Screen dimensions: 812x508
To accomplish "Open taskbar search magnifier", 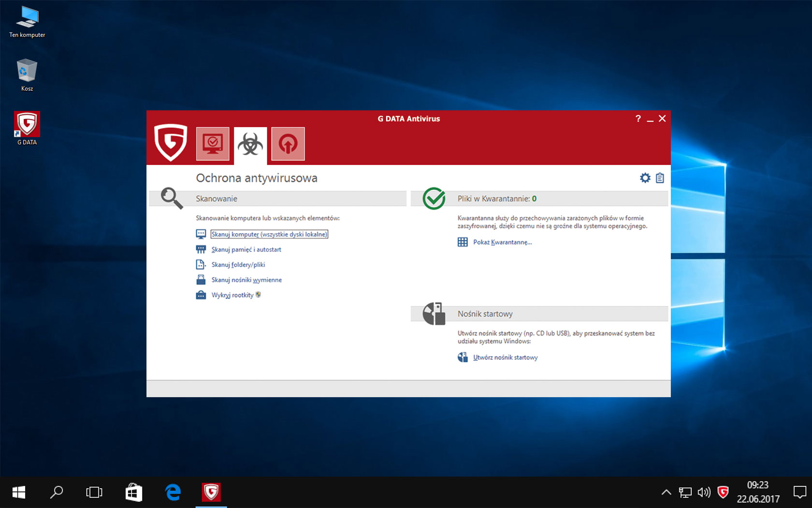I will click(57, 493).
